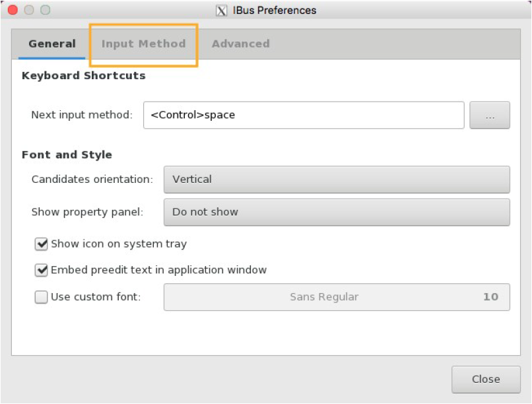Image resolution: width=532 pixels, height=404 pixels.
Task: Click the Candidates orientation label
Action: click(92, 179)
